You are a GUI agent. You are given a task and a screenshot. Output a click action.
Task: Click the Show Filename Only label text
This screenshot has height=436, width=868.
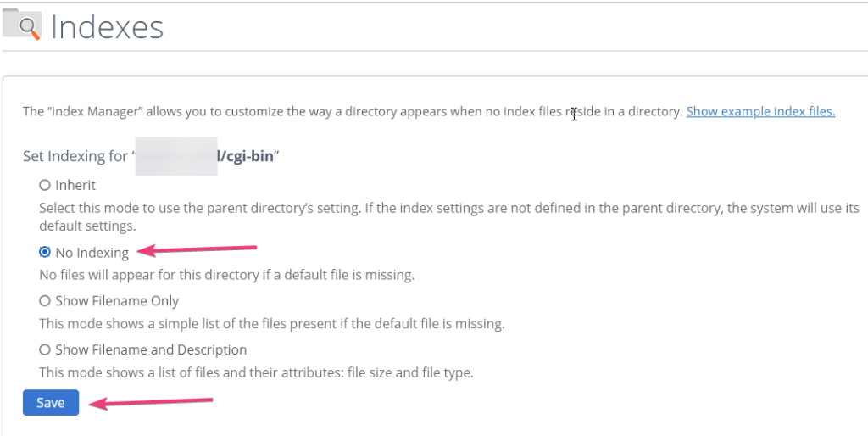[x=117, y=301]
